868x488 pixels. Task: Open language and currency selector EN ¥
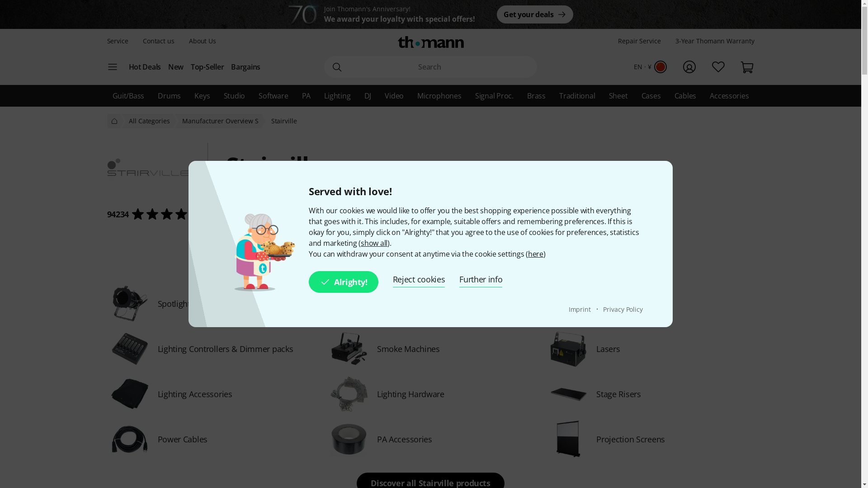pyautogui.click(x=650, y=67)
